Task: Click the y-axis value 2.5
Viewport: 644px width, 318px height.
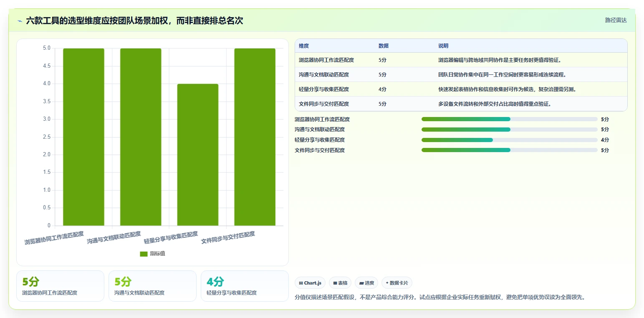Action: tap(46, 137)
